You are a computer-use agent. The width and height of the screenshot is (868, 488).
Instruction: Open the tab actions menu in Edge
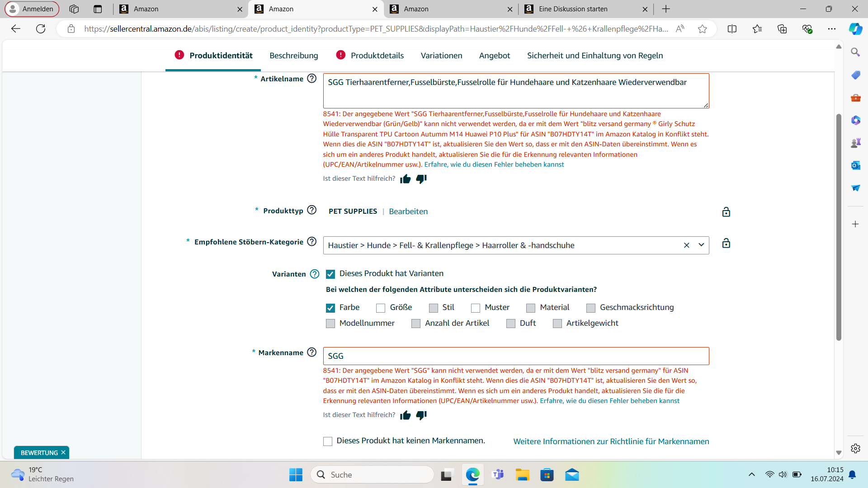tap(98, 9)
